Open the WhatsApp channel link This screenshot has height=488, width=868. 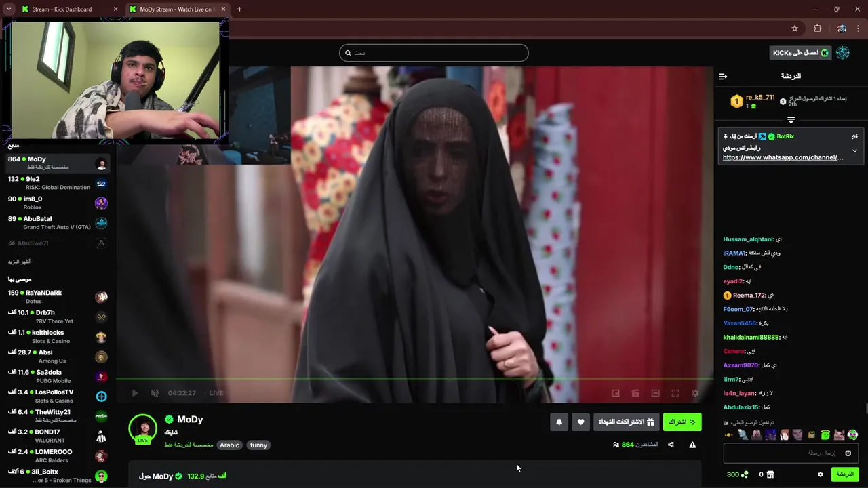pos(783,157)
